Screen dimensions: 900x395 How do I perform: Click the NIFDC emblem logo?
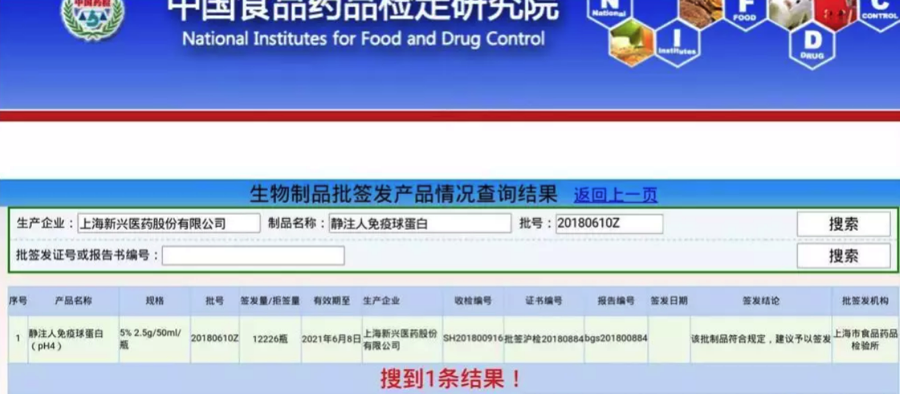click(92, 19)
